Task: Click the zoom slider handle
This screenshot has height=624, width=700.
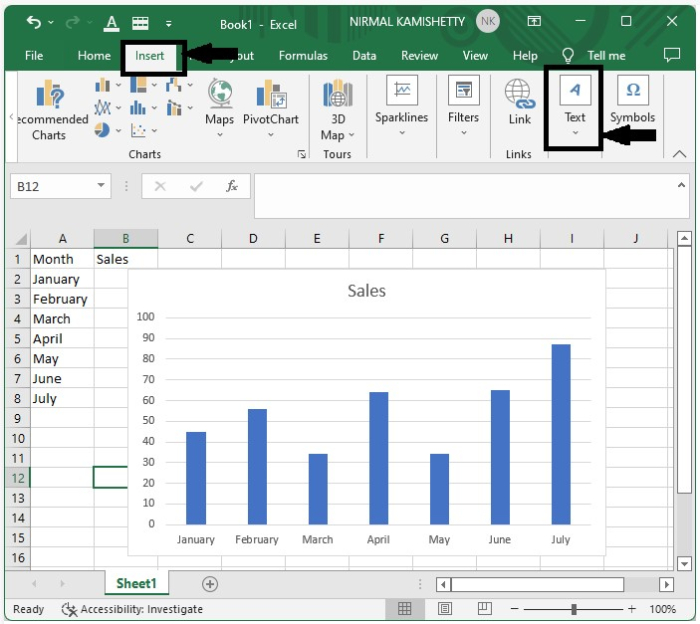Action: (574, 609)
